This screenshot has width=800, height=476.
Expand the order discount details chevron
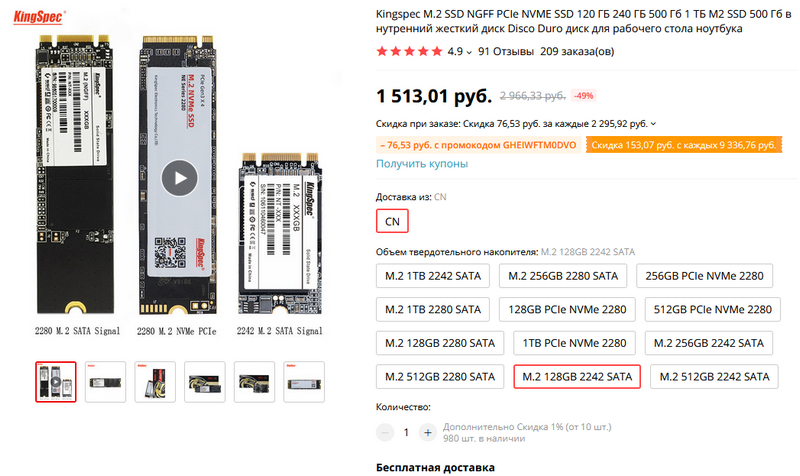[653, 124]
